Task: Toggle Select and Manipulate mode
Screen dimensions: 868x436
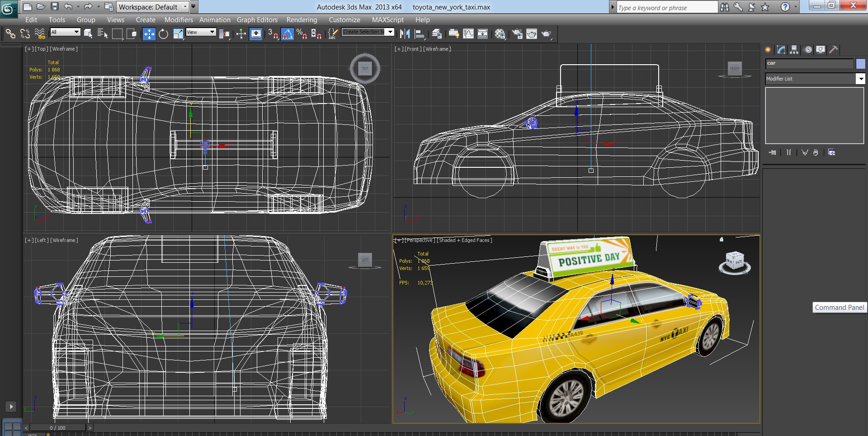Action: click(x=241, y=34)
